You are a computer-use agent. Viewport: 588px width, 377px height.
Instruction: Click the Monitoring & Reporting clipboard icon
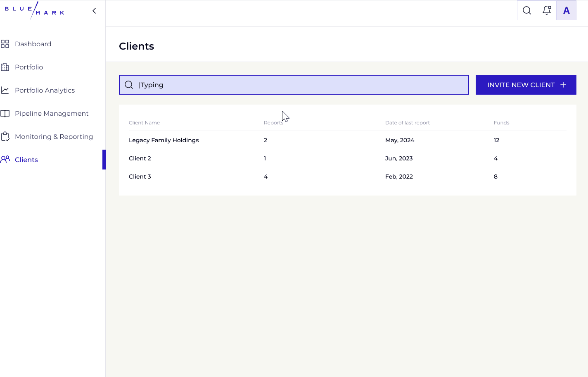pyautogui.click(x=5, y=136)
